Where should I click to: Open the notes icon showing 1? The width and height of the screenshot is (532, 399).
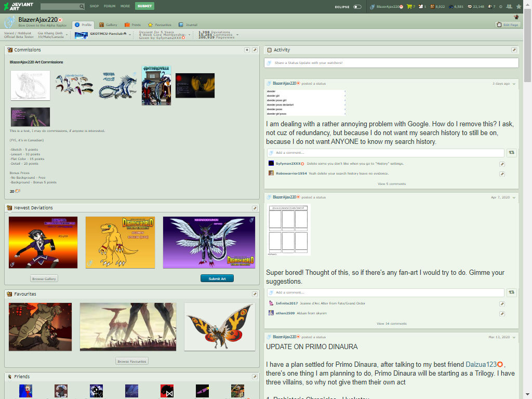(421, 6)
